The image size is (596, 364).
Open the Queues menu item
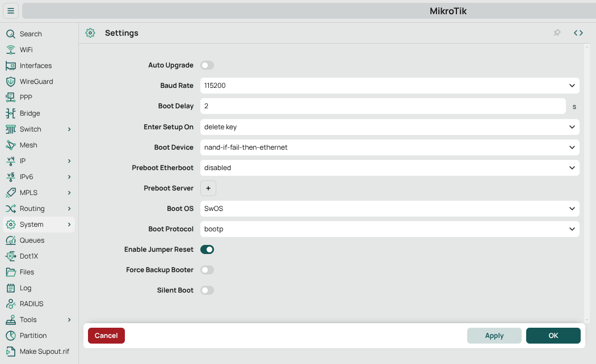point(39,240)
